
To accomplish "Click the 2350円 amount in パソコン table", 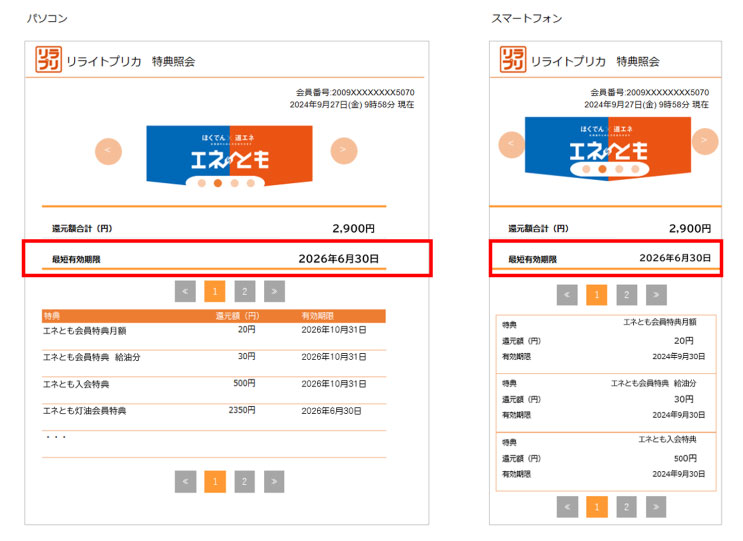I will [242, 410].
